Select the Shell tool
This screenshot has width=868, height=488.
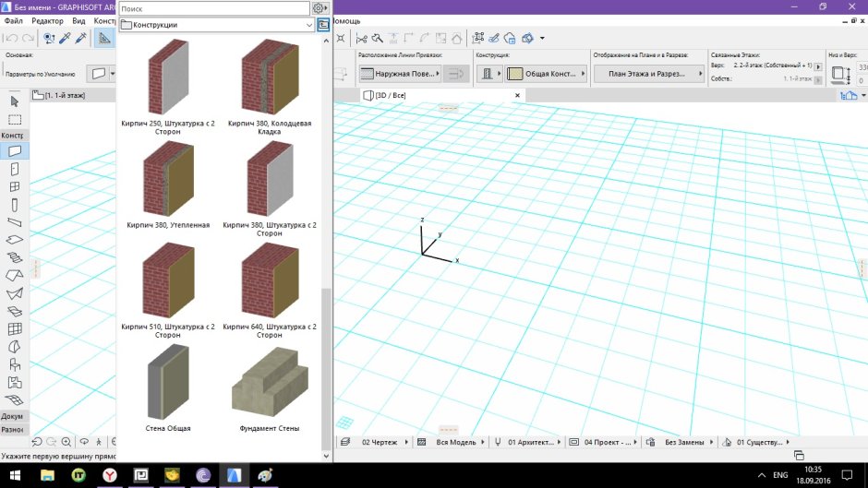[x=15, y=293]
